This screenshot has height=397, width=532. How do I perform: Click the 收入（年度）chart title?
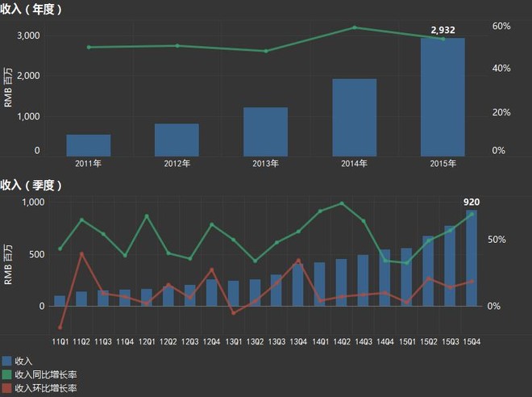(x=31, y=9)
